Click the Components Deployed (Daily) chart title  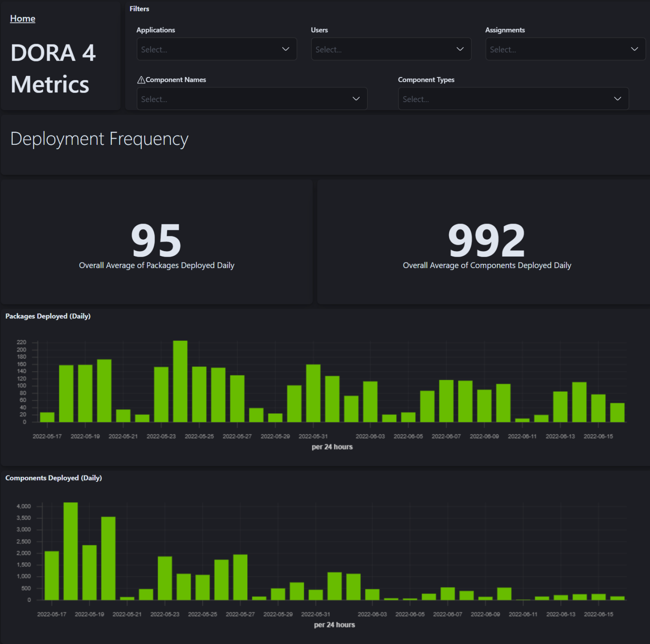click(x=53, y=478)
